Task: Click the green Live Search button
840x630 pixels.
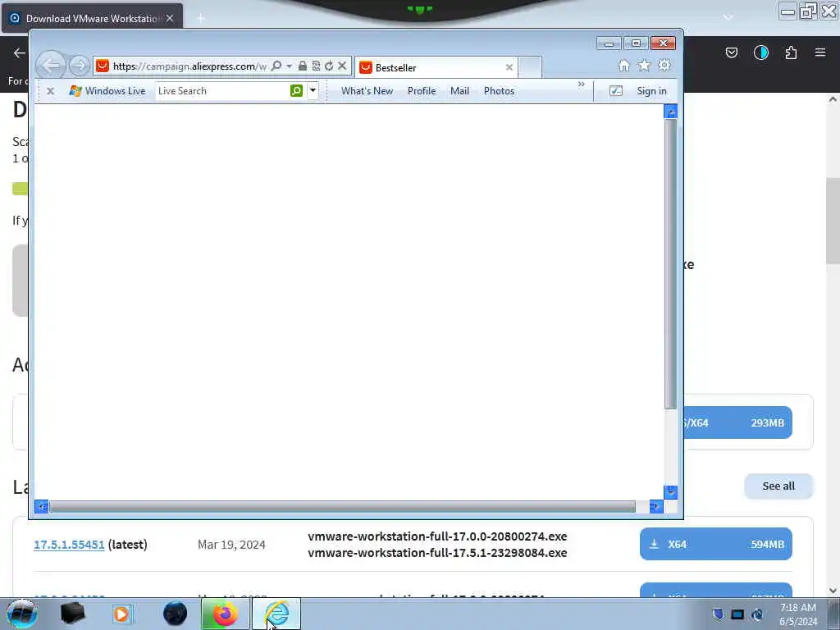Action: [296, 91]
